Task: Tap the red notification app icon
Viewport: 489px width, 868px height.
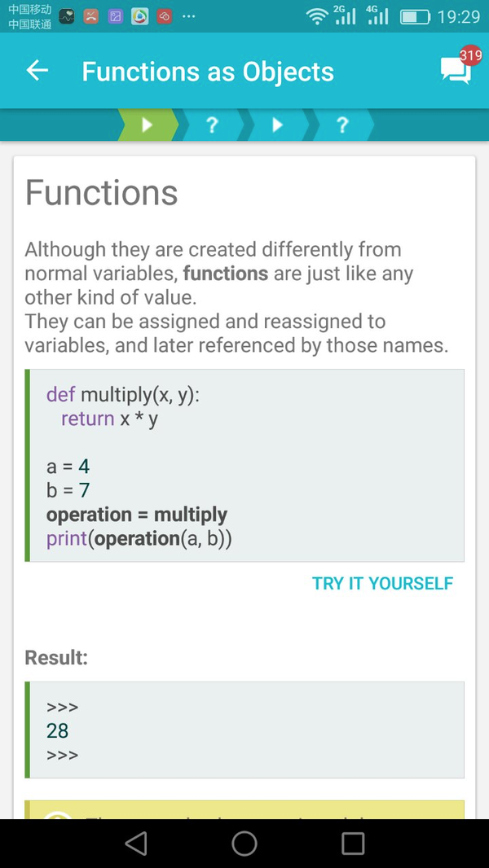Action: coord(165,16)
